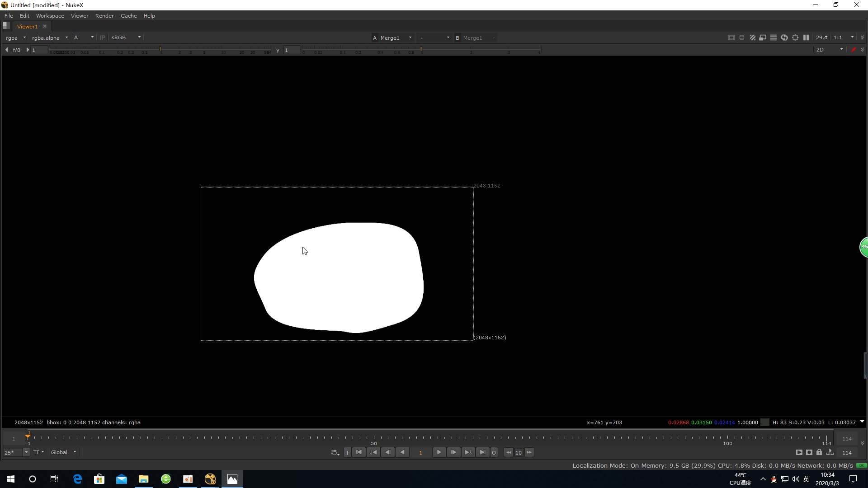
Task: Click the play backward button
Action: 402,452
